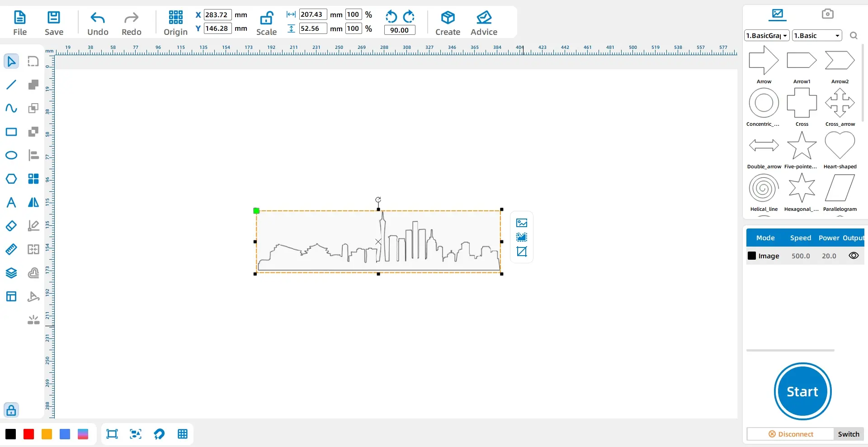
Task: Click the union shapes icon
Action: point(33,85)
